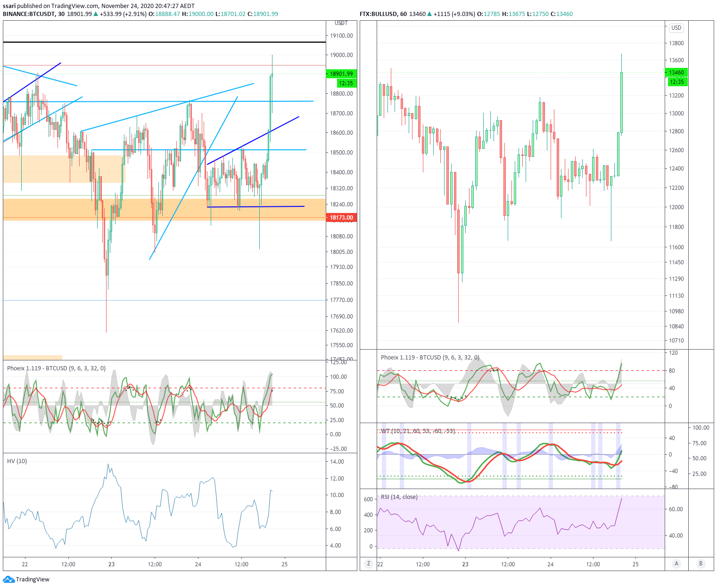717x588 pixels.
Task: Click the 60.00 tick on RSI right axis
Action: [x=676, y=509]
